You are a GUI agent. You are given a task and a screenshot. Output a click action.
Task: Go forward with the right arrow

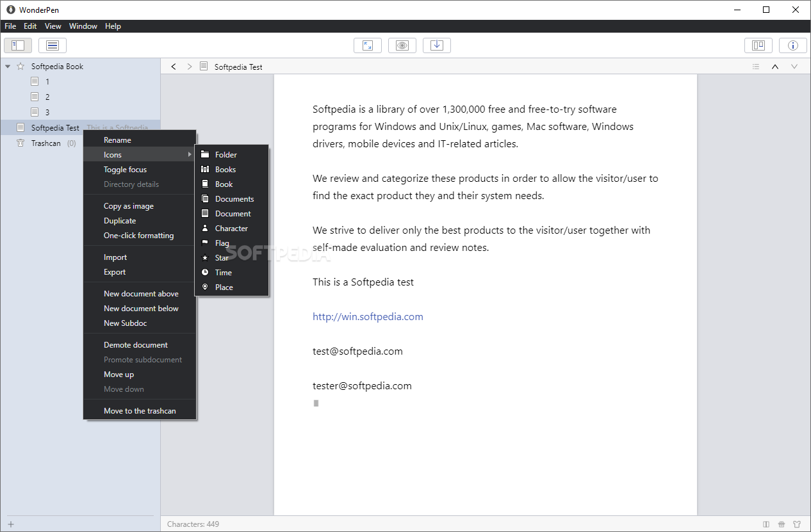coord(189,67)
